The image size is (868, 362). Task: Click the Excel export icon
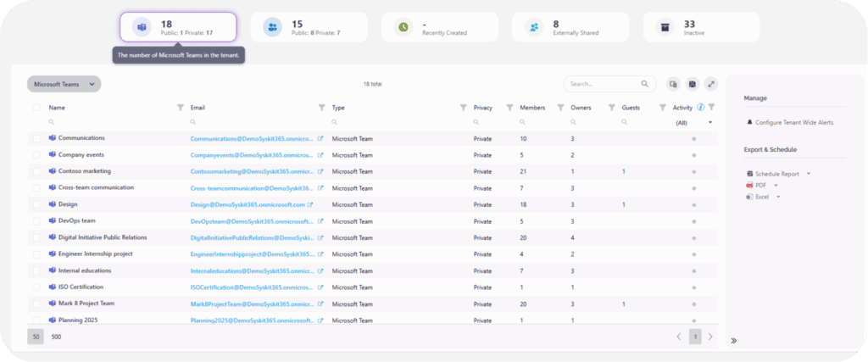coord(749,197)
